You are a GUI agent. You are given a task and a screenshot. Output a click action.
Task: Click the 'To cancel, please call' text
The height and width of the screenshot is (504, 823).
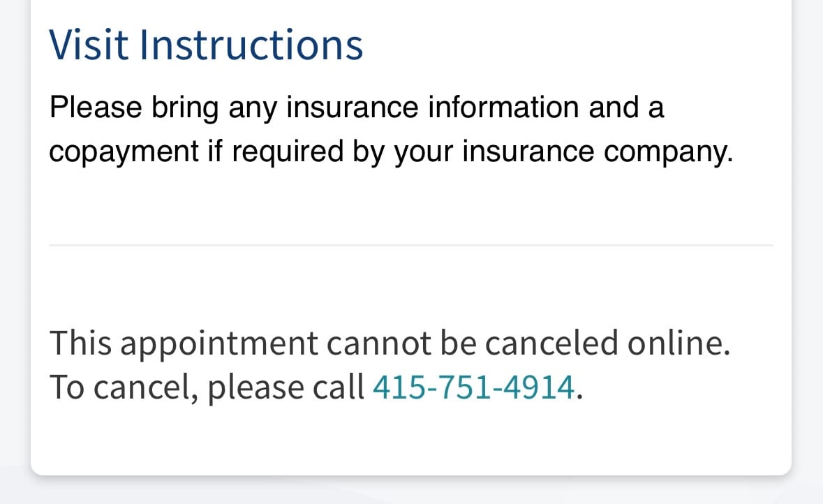point(207,387)
